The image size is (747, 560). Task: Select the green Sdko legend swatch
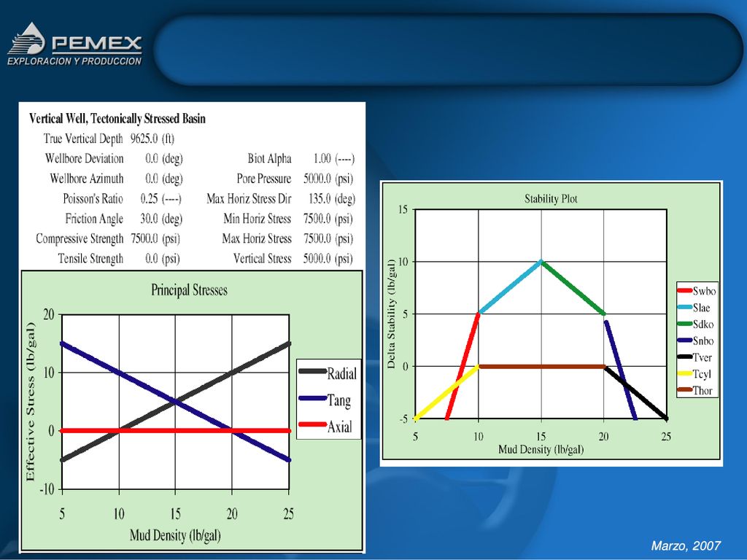684,324
